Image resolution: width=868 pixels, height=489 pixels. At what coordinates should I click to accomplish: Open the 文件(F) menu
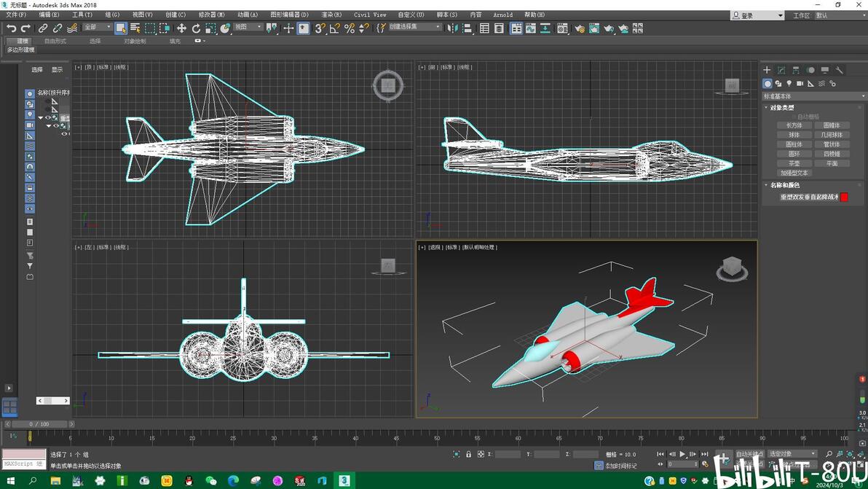pyautogui.click(x=15, y=15)
